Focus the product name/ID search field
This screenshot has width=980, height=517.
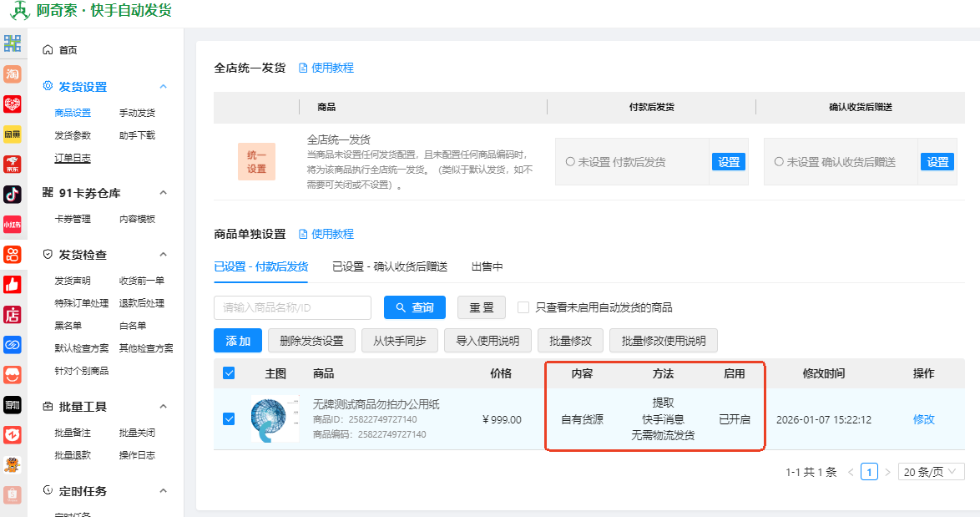(x=292, y=307)
